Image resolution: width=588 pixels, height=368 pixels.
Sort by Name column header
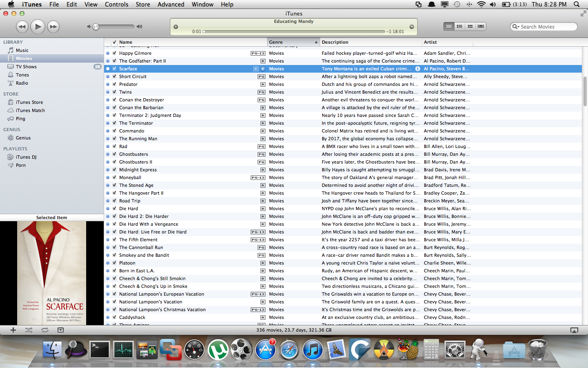(x=192, y=42)
